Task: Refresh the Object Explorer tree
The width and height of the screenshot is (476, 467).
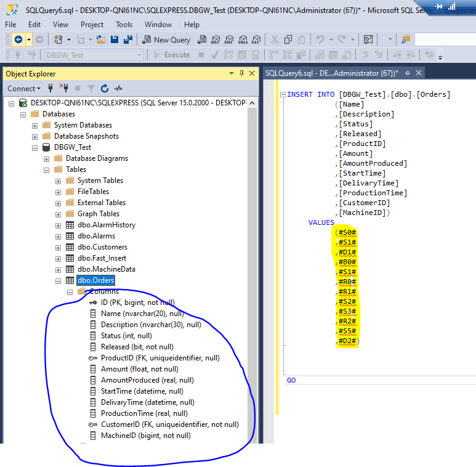Action: (x=105, y=88)
